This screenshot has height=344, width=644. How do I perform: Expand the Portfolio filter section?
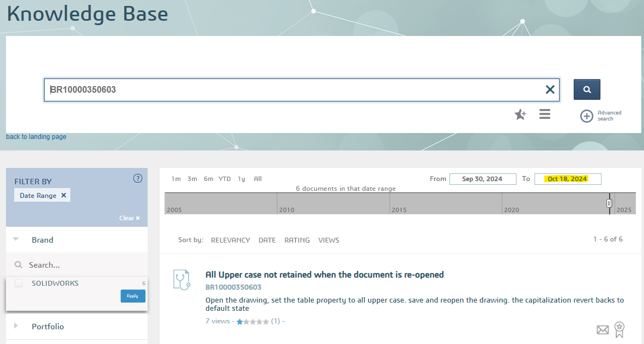[16, 326]
